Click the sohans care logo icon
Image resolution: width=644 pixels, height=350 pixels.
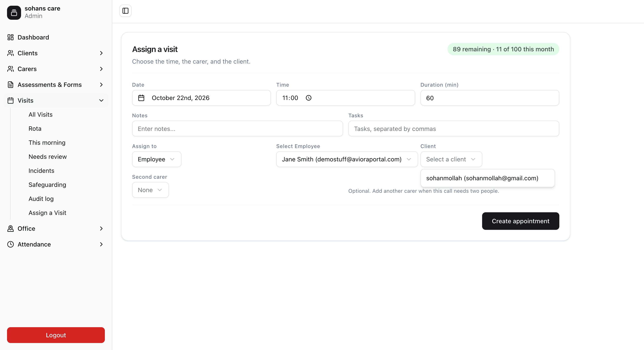coord(14,12)
